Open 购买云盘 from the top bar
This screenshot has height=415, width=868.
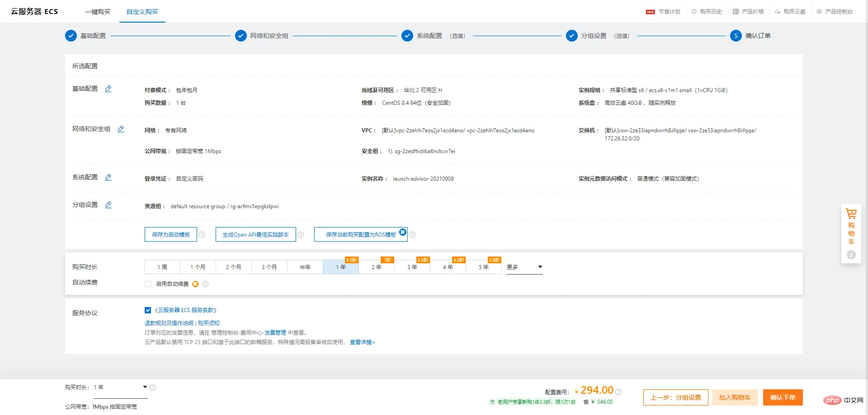coord(790,12)
